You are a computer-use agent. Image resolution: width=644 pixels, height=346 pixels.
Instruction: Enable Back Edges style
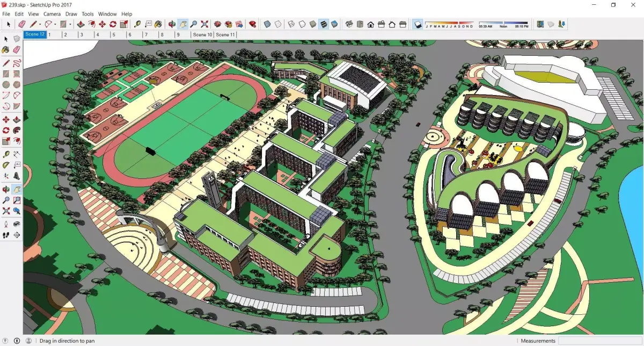[278, 24]
